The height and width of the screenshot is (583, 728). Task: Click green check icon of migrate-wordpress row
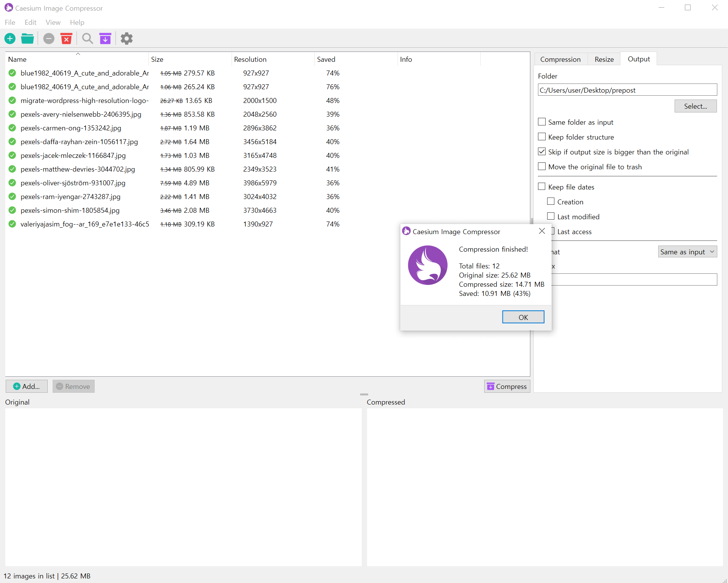[12, 100]
